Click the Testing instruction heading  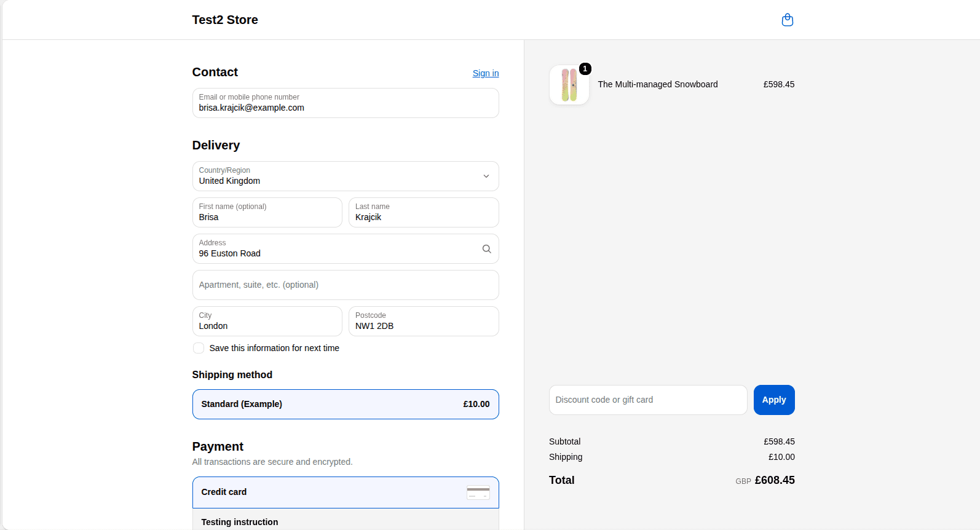[x=240, y=522]
